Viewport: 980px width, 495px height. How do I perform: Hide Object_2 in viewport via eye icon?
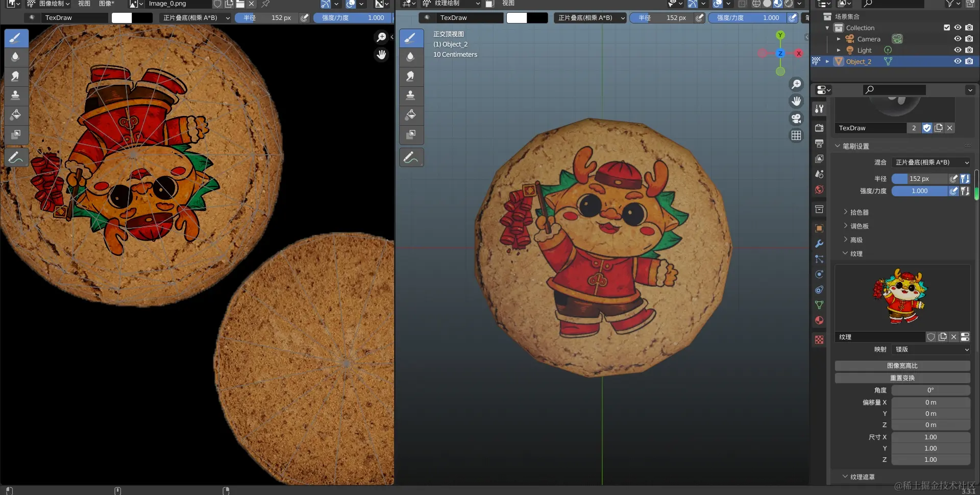coord(958,61)
